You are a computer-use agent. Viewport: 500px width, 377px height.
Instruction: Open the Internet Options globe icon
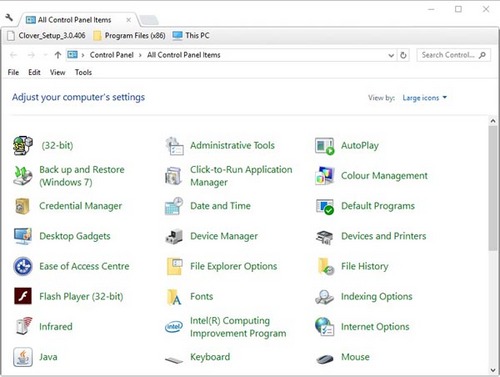click(x=324, y=326)
